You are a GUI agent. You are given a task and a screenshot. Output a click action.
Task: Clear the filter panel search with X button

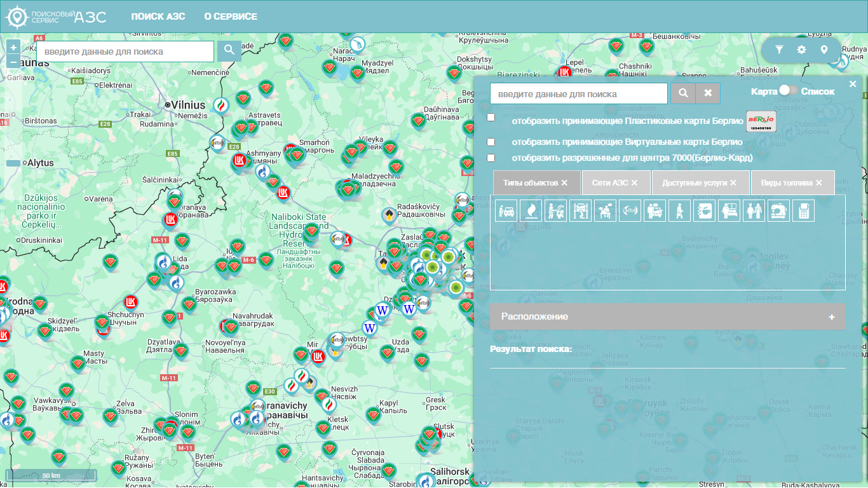click(x=708, y=93)
